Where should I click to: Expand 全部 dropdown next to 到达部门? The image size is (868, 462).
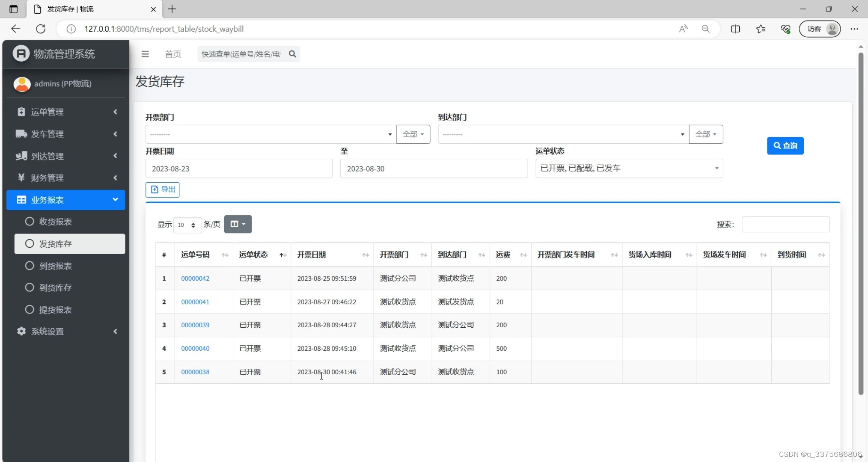click(x=705, y=134)
